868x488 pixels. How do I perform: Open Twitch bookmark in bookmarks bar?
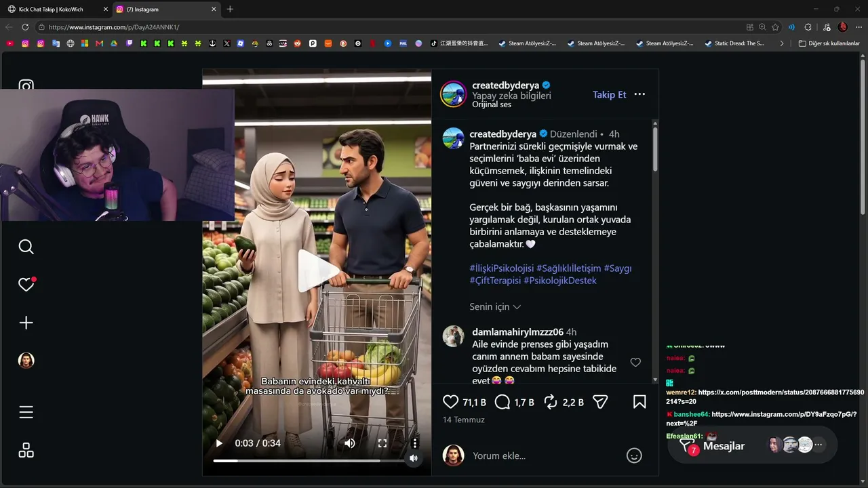[x=130, y=43]
